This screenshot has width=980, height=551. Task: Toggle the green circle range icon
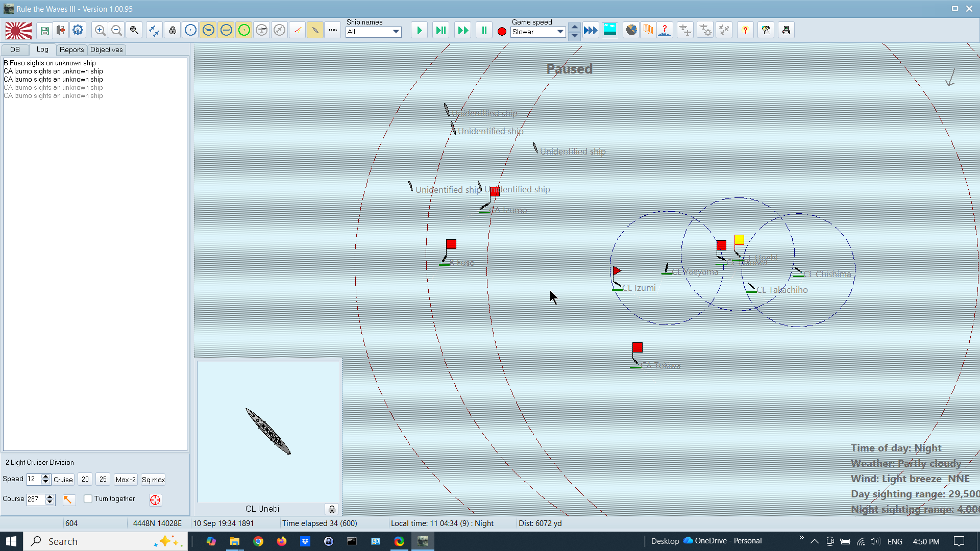pos(244,31)
